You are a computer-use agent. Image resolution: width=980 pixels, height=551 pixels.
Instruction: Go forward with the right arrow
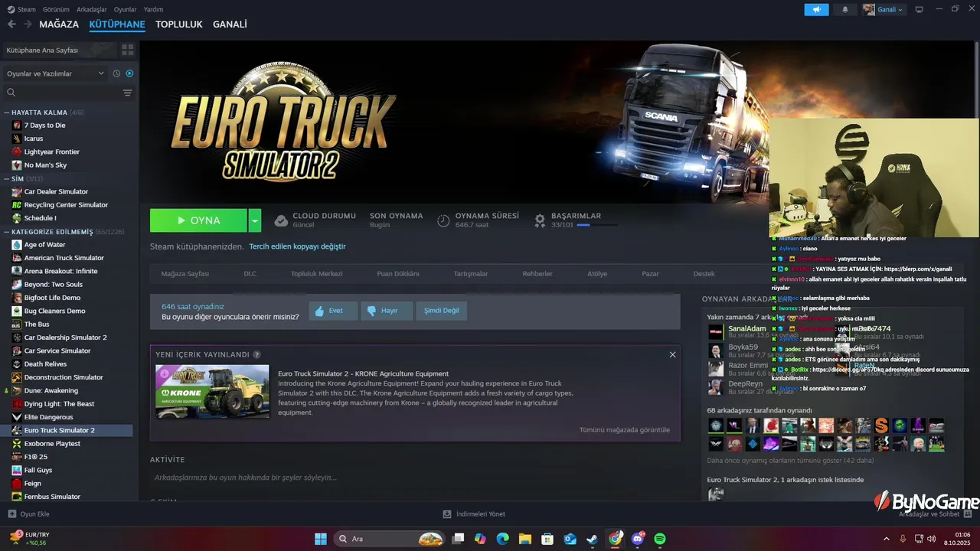tap(28, 24)
